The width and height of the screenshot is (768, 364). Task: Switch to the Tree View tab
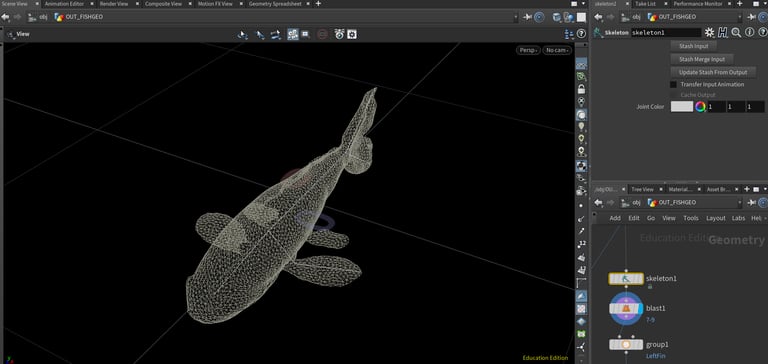pos(642,189)
